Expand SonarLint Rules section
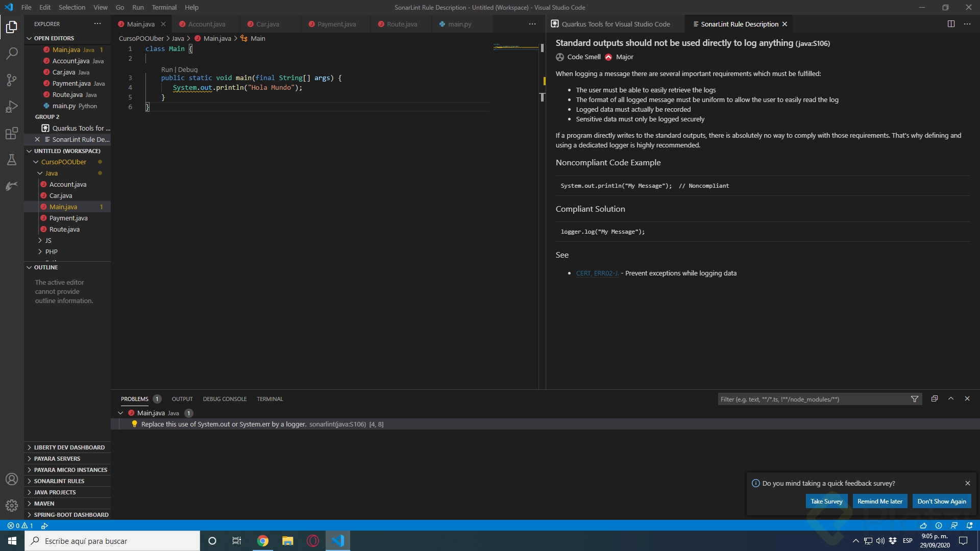980x551 pixels. coord(67,481)
